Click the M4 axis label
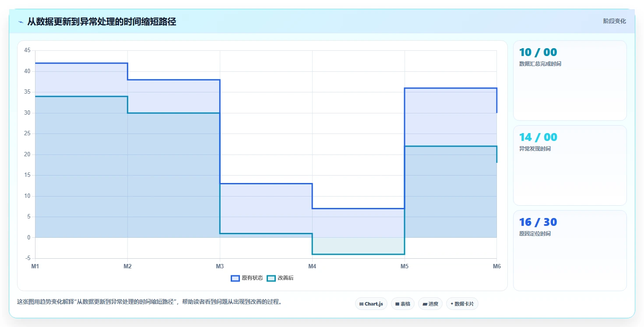The image size is (644, 327). point(312,266)
